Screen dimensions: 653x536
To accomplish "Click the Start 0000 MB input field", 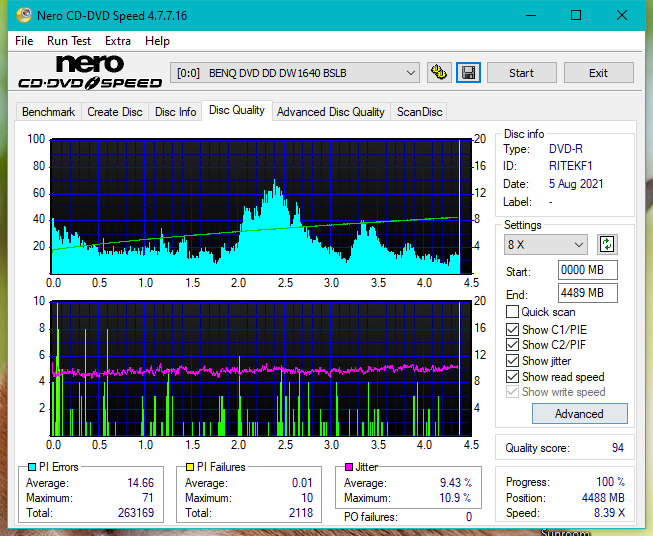I will (x=588, y=270).
